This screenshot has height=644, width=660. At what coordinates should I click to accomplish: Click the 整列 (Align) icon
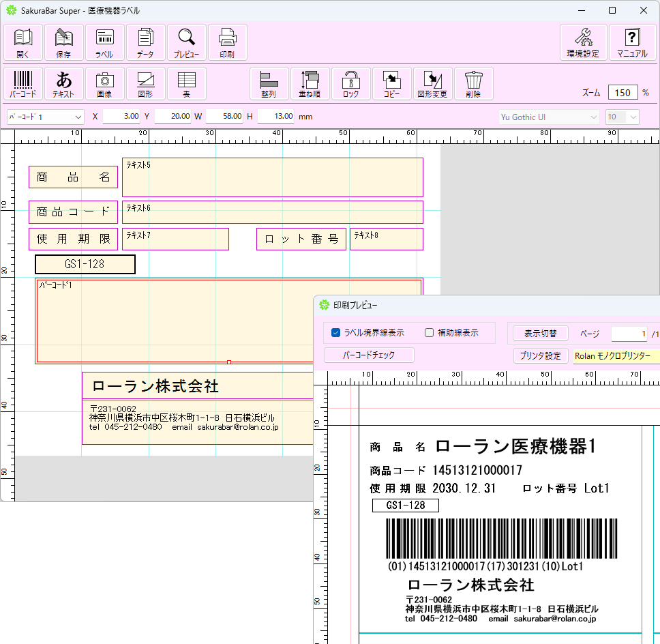click(x=269, y=83)
